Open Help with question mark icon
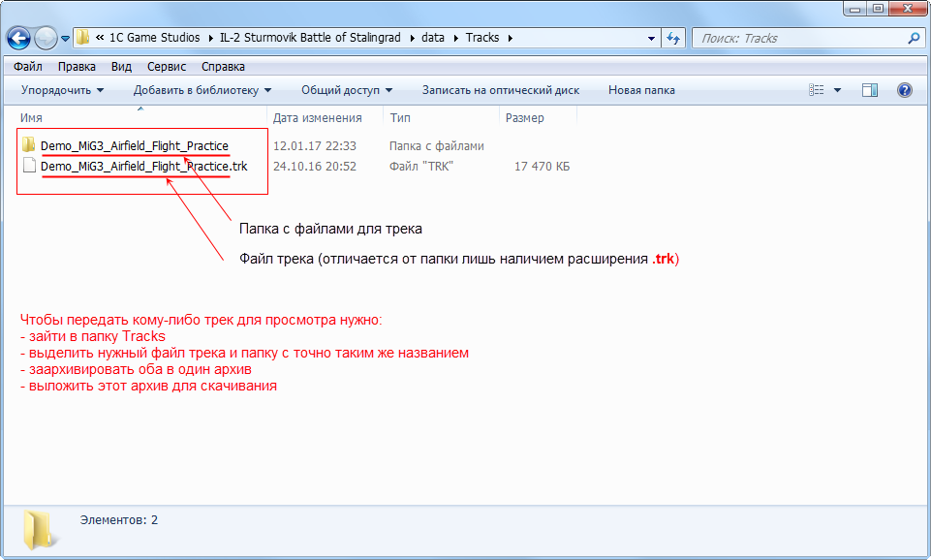931x560 pixels. click(904, 90)
